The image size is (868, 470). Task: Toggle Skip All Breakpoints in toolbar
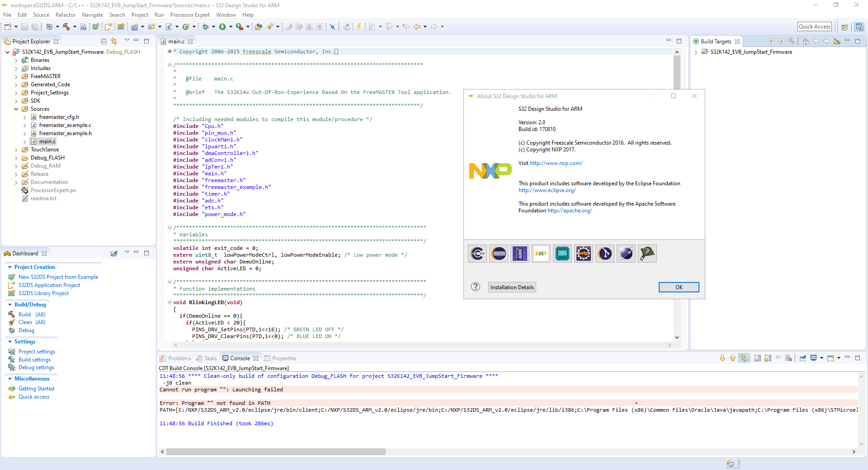coord(332,27)
